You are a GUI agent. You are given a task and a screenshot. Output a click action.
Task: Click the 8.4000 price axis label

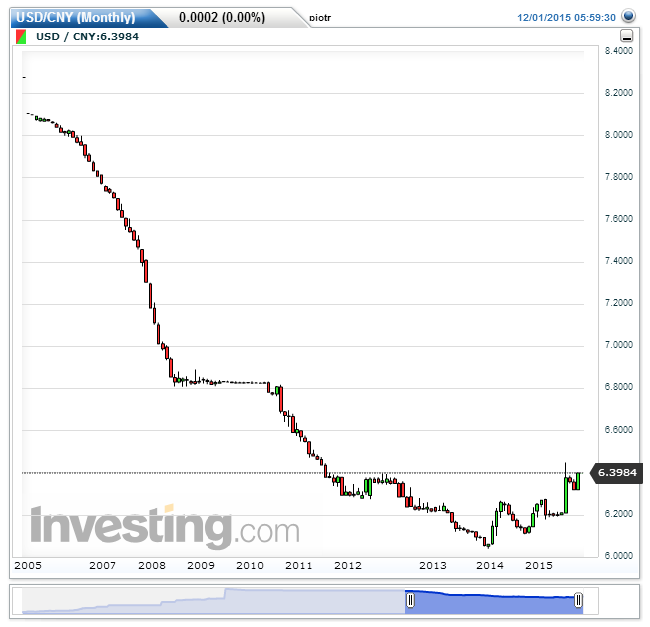pyautogui.click(x=618, y=51)
